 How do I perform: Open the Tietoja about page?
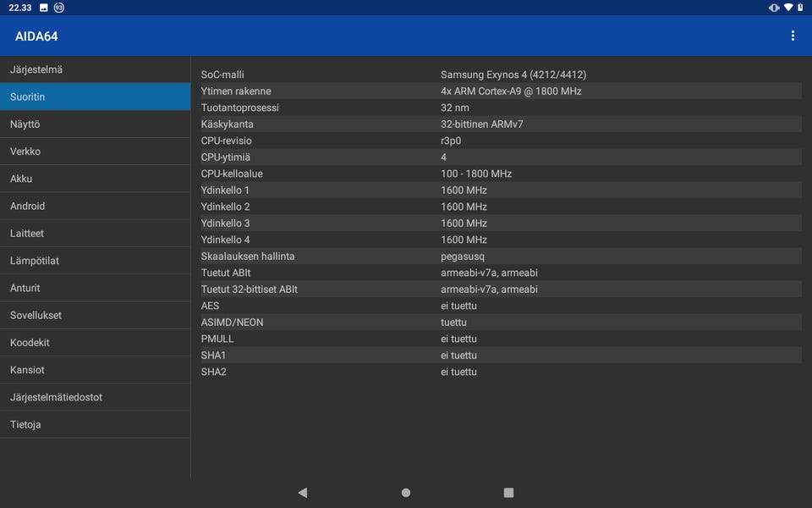point(96,424)
